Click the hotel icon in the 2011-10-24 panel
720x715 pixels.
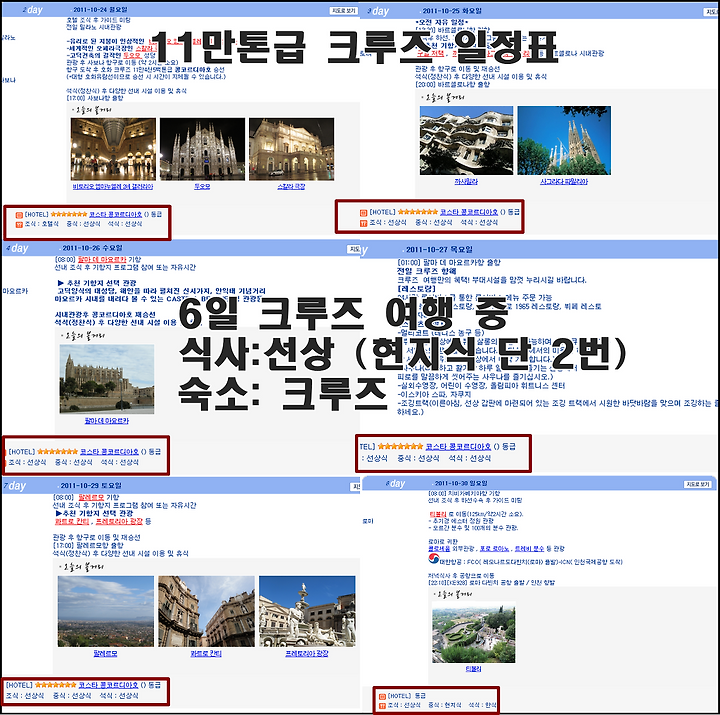(x=19, y=214)
